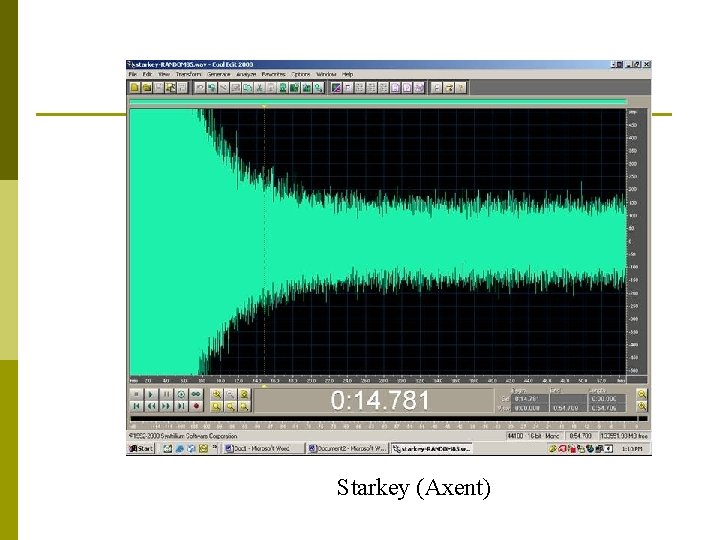Open the File menu

point(133,74)
